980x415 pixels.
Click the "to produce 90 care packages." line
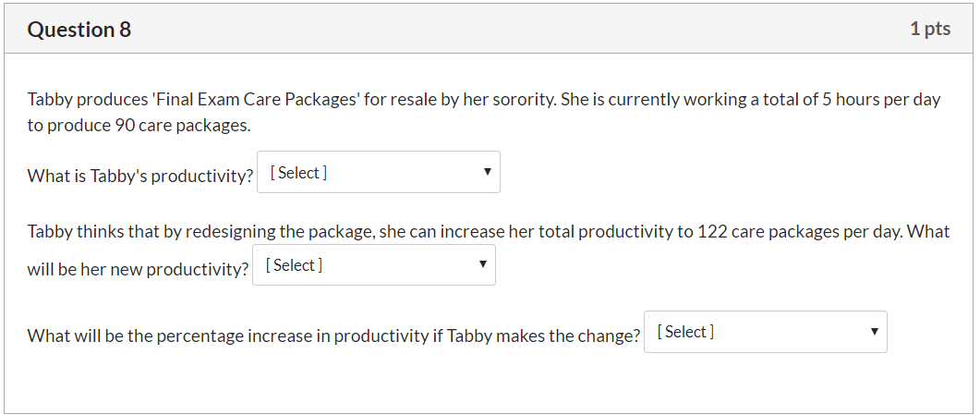(x=139, y=126)
